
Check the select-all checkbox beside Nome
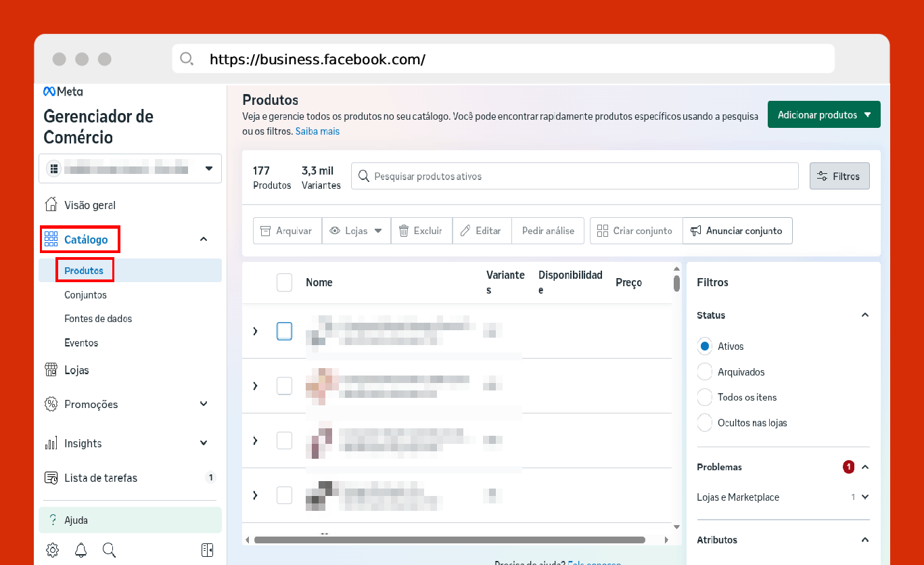(x=284, y=283)
